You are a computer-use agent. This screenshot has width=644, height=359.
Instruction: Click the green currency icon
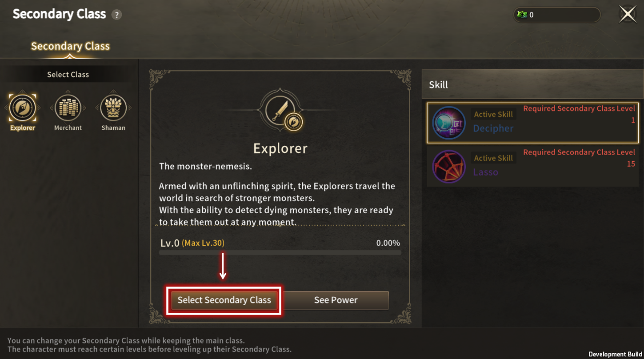(522, 15)
